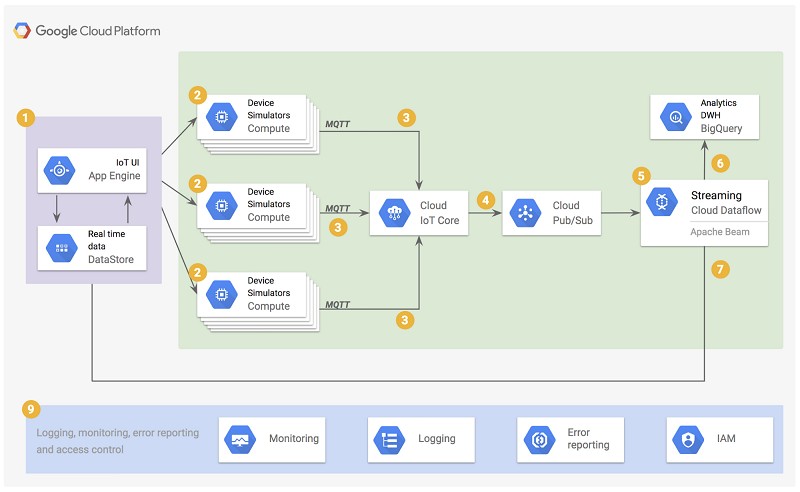Click "Logging, monitoring, error reporting and access control" caption

(x=117, y=441)
